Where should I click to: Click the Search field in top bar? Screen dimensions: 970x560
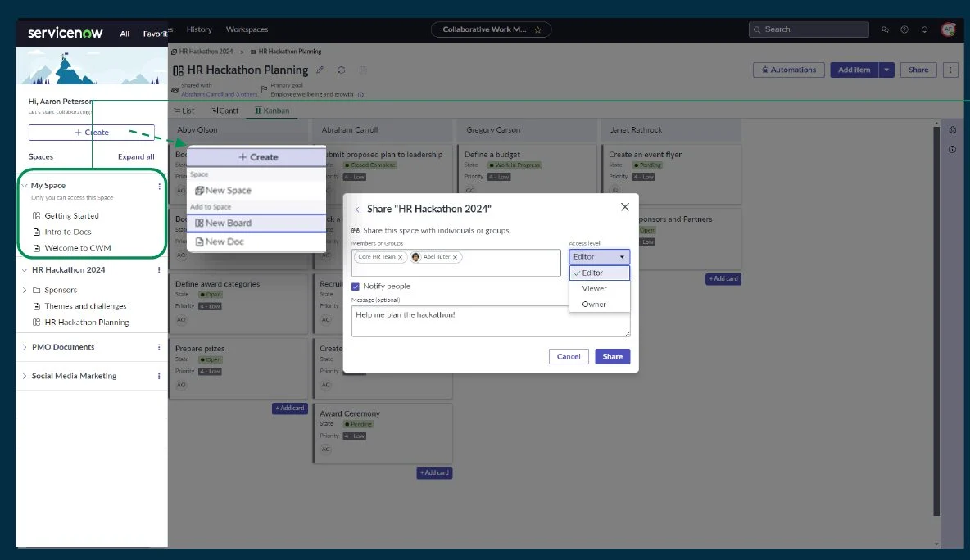coord(809,29)
